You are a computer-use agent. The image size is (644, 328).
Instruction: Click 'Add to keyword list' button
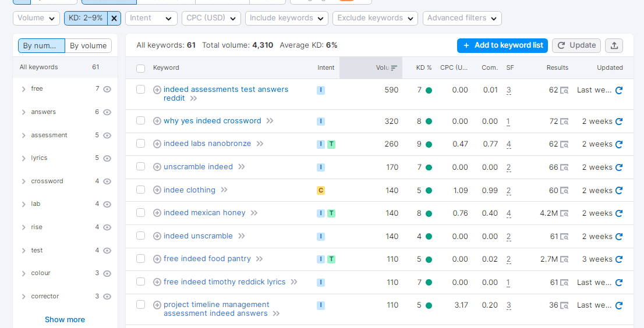click(x=503, y=45)
